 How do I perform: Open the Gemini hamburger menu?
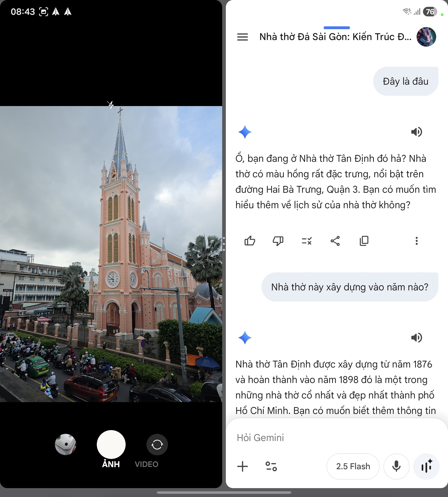tap(242, 37)
